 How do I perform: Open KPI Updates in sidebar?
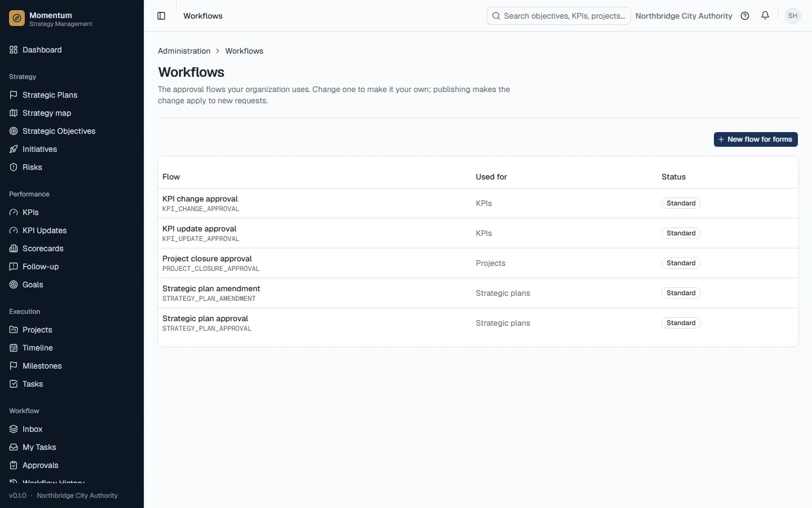[x=72, y=230]
